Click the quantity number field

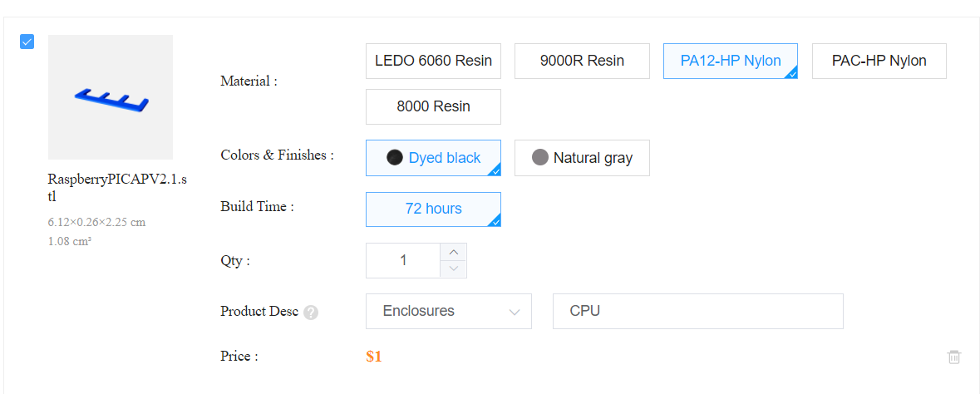pyautogui.click(x=404, y=261)
